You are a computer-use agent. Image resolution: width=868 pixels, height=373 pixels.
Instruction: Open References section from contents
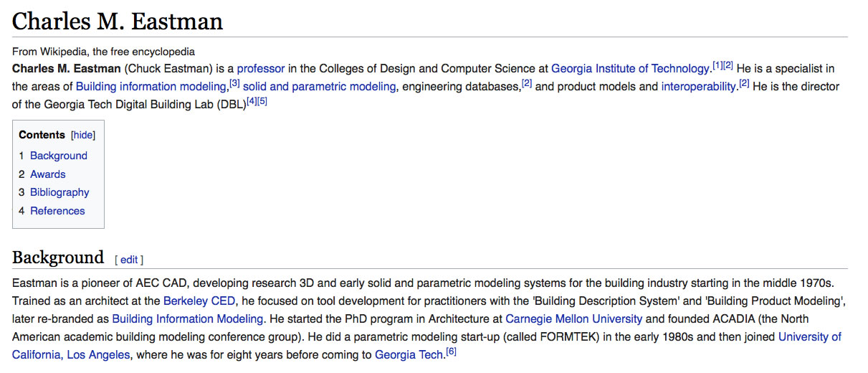57,211
